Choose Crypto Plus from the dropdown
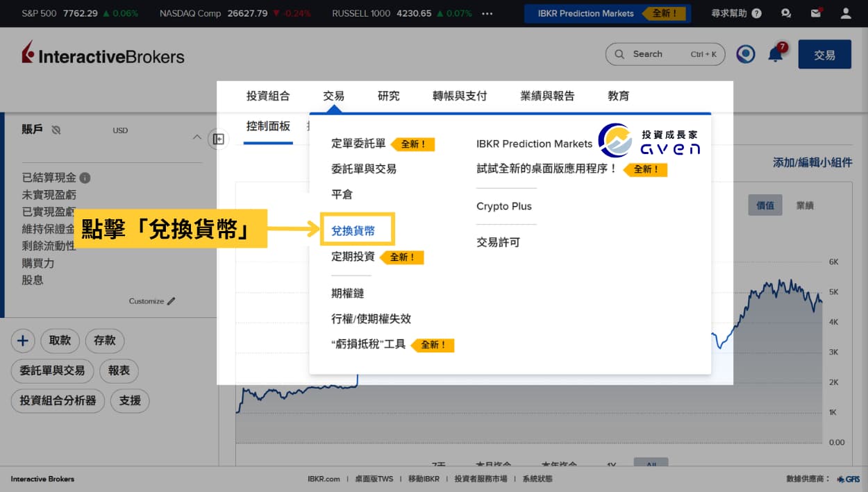This screenshot has width=868, height=492. click(504, 206)
